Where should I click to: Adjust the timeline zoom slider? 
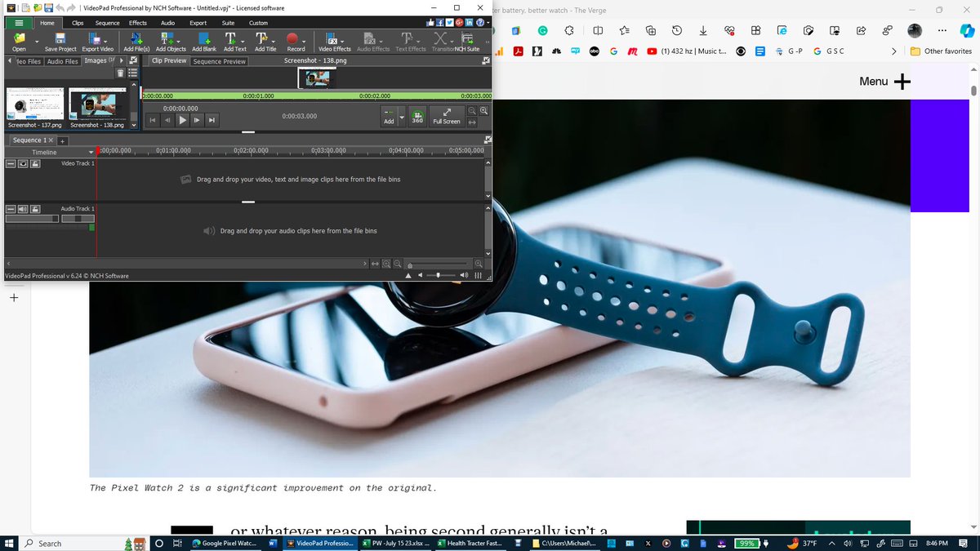(438, 264)
